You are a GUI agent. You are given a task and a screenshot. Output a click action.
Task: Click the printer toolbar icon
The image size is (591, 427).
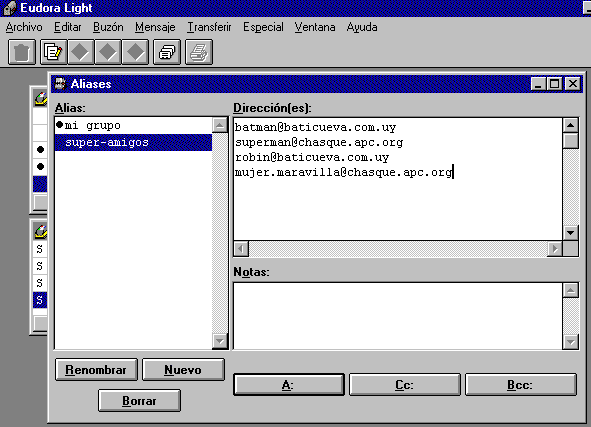click(x=199, y=52)
